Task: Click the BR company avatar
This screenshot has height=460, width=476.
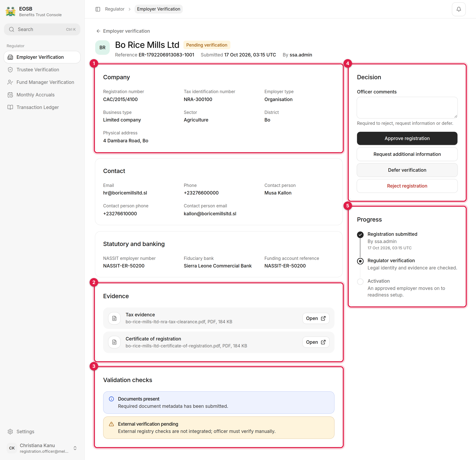Action: coord(102,48)
